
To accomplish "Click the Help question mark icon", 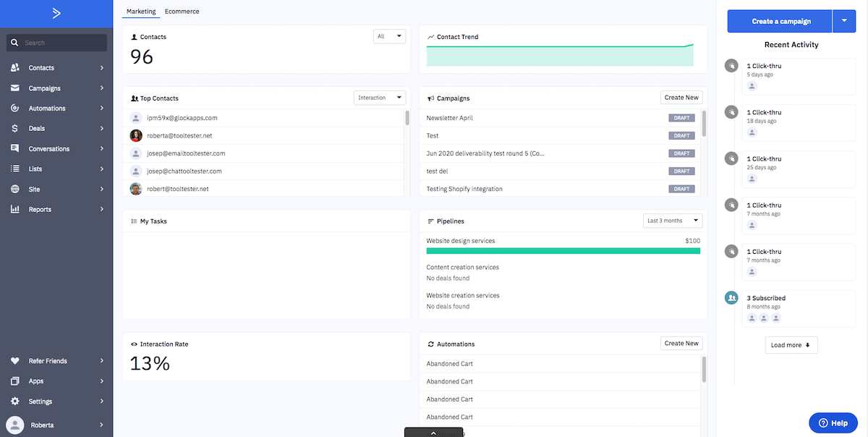I will 823,423.
